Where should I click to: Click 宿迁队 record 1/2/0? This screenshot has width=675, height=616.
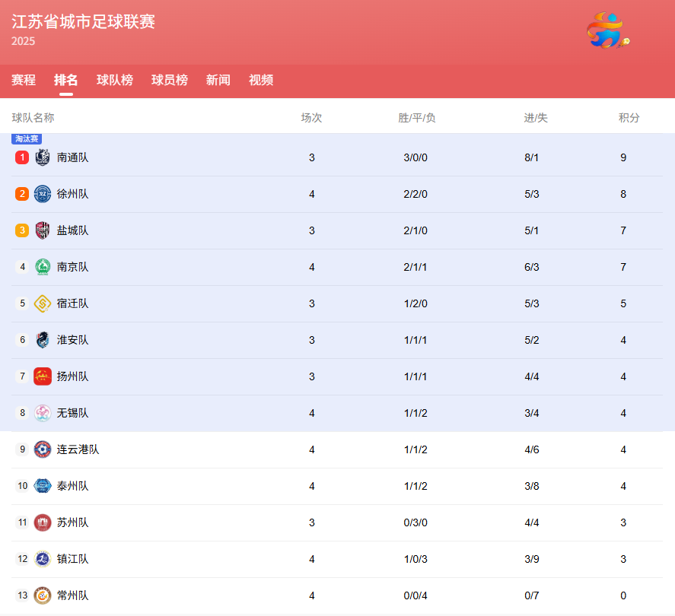tap(416, 303)
